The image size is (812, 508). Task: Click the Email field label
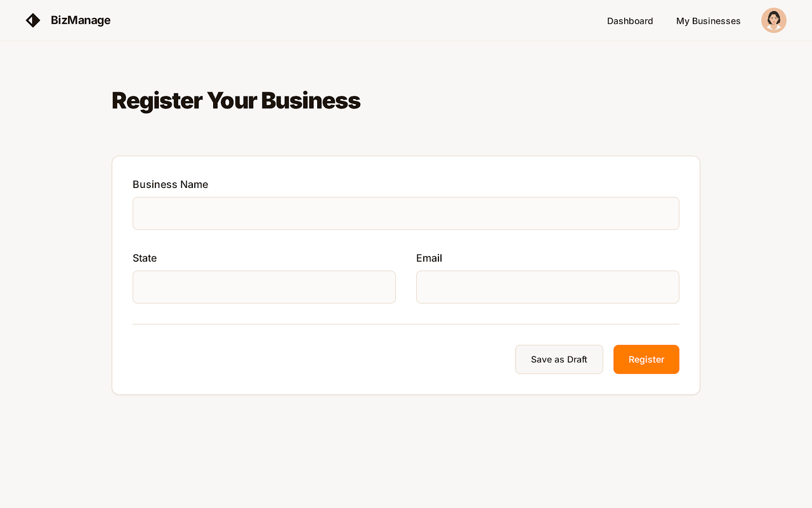click(429, 258)
